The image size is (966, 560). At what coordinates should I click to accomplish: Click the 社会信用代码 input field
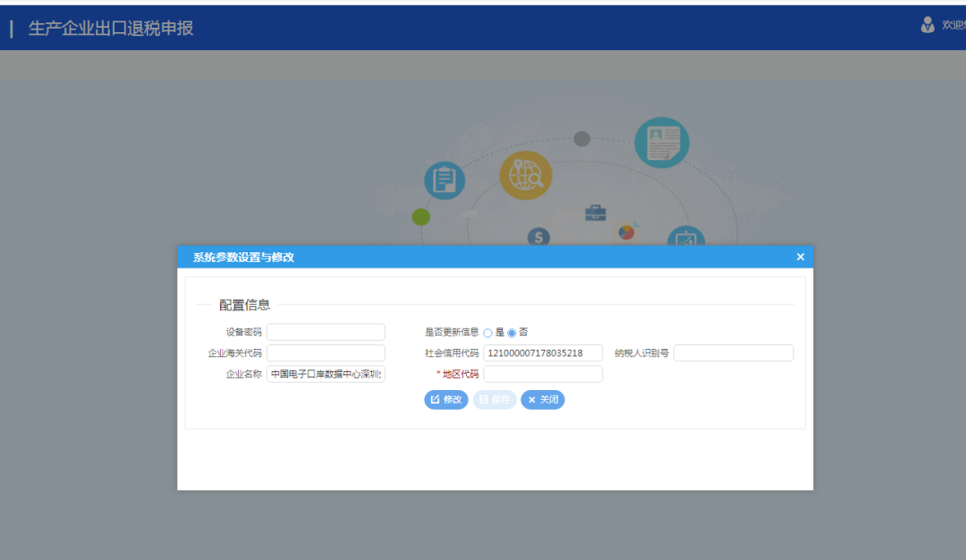[543, 353]
